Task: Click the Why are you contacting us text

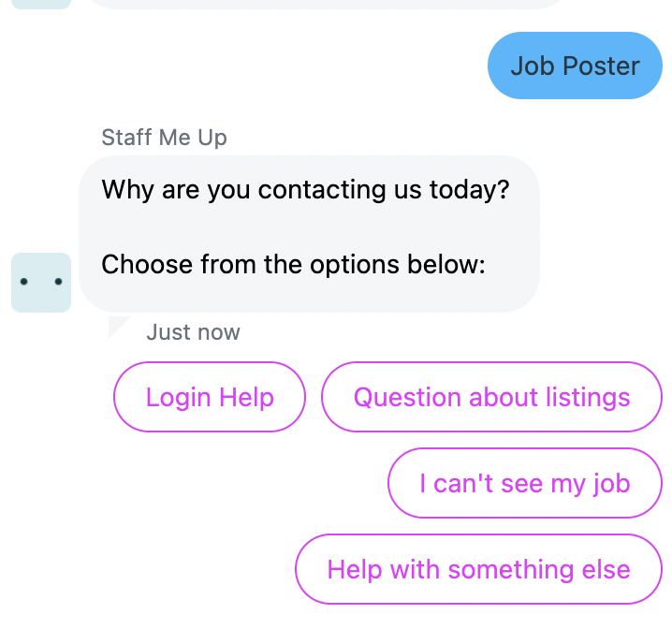Action: coord(305,190)
